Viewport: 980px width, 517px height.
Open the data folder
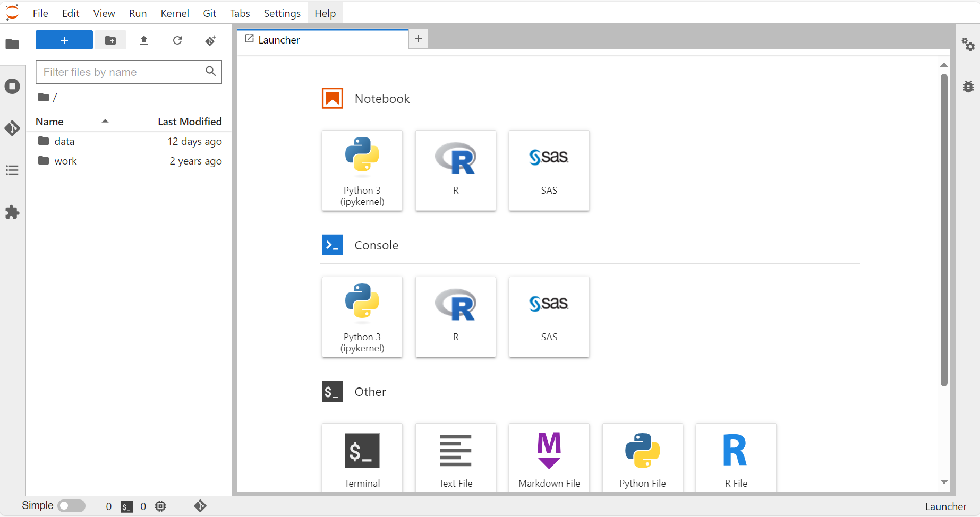click(x=64, y=141)
